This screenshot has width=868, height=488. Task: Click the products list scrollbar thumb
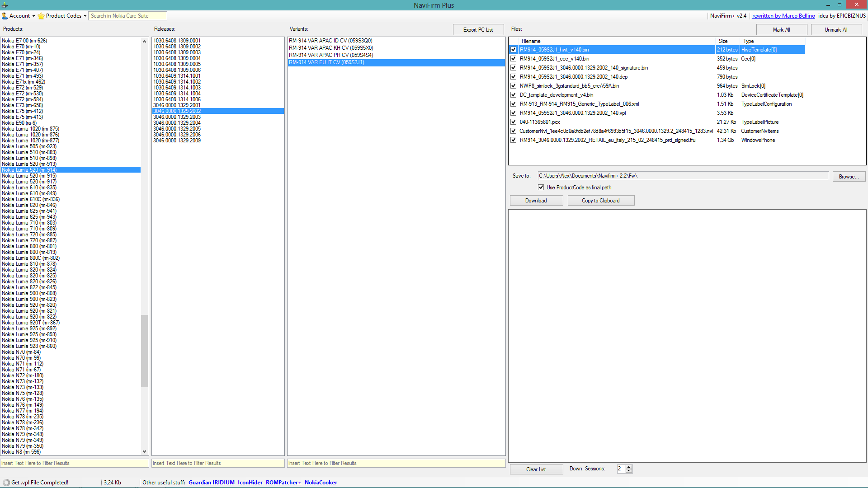point(144,351)
